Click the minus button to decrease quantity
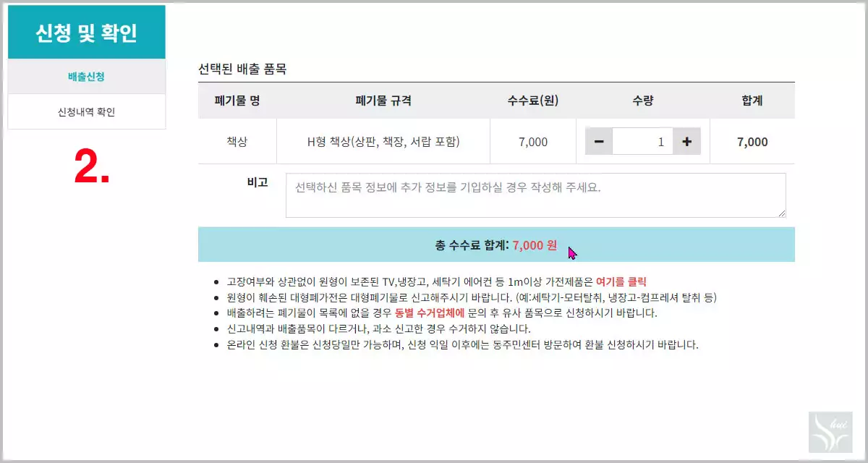This screenshot has height=463, width=868. [598, 141]
